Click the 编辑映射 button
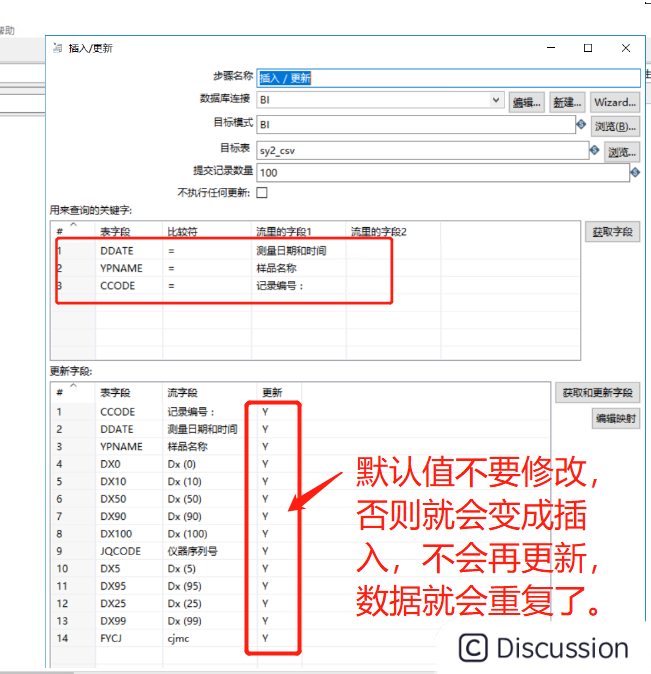The height and width of the screenshot is (674, 651). coord(616,418)
